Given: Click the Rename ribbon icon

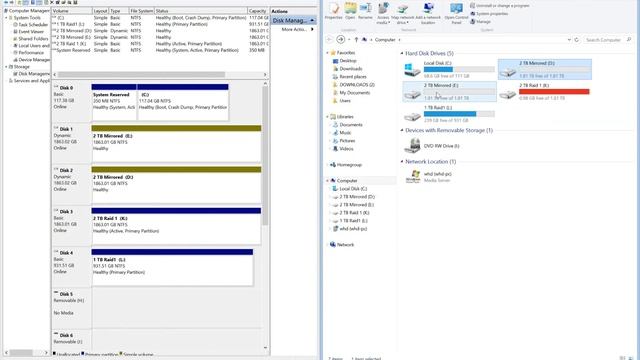Looking at the screenshot, I should click(365, 11).
